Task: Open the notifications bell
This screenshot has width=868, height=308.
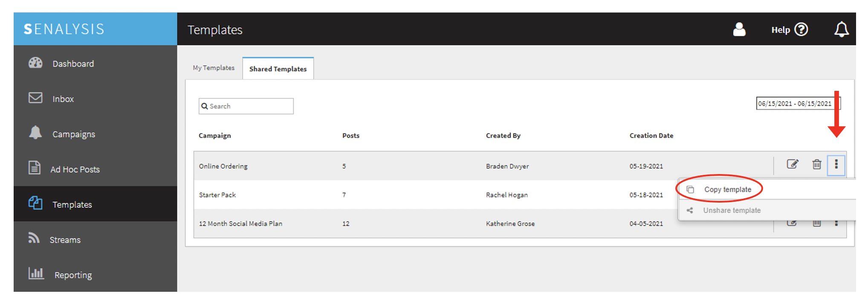Action: 841,29
